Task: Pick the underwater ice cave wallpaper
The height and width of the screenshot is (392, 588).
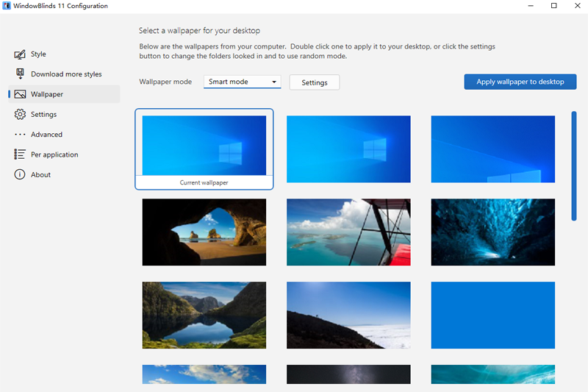Action: [x=492, y=232]
